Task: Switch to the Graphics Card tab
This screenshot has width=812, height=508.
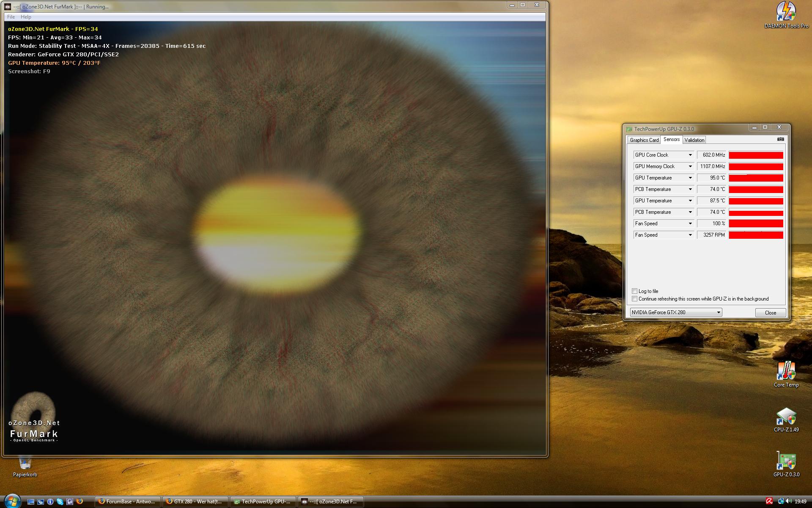Action: 644,140
